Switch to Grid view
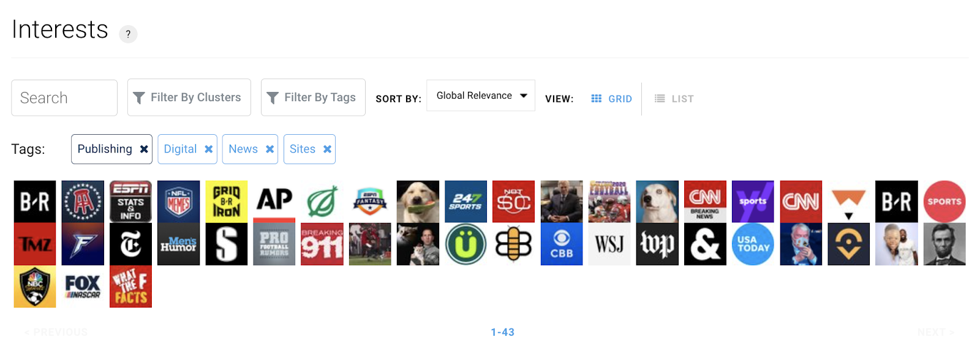 pyautogui.click(x=611, y=99)
